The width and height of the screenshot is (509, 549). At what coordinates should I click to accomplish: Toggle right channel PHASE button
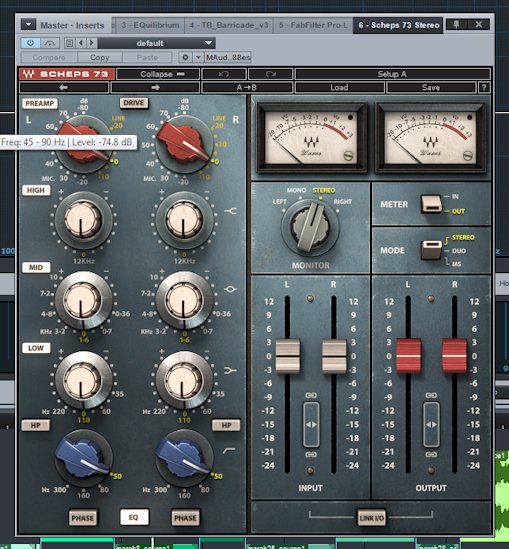pyautogui.click(x=186, y=517)
